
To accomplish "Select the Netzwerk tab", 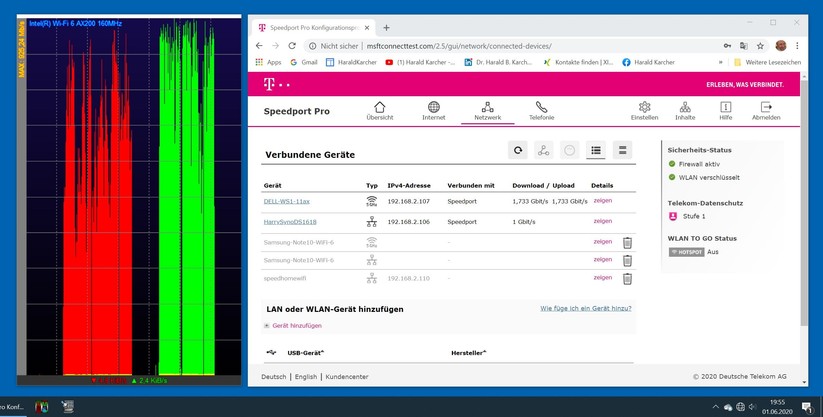I will click(488, 111).
